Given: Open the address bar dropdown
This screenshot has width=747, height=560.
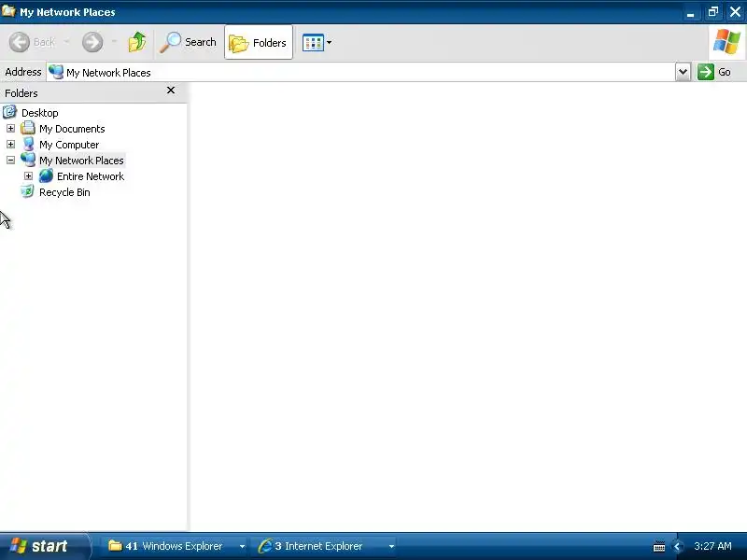Looking at the screenshot, I should point(683,73).
